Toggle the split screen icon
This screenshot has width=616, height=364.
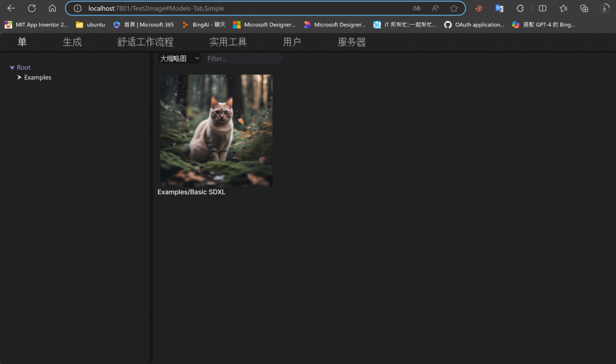point(543,8)
